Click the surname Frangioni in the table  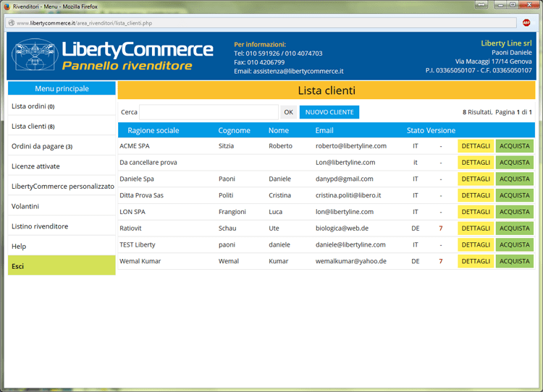232,212
